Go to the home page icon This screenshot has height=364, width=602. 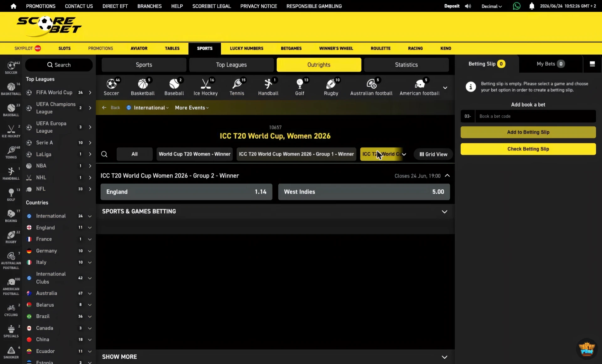point(13,6)
